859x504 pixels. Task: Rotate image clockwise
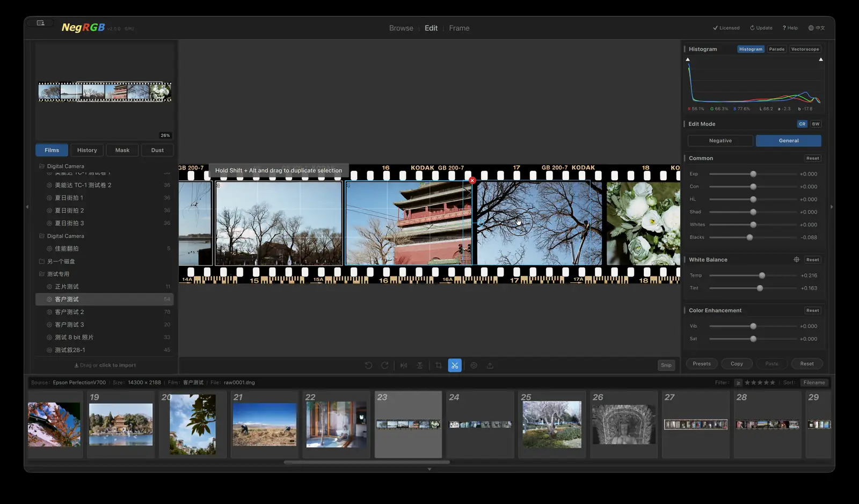tap(384, 366)
